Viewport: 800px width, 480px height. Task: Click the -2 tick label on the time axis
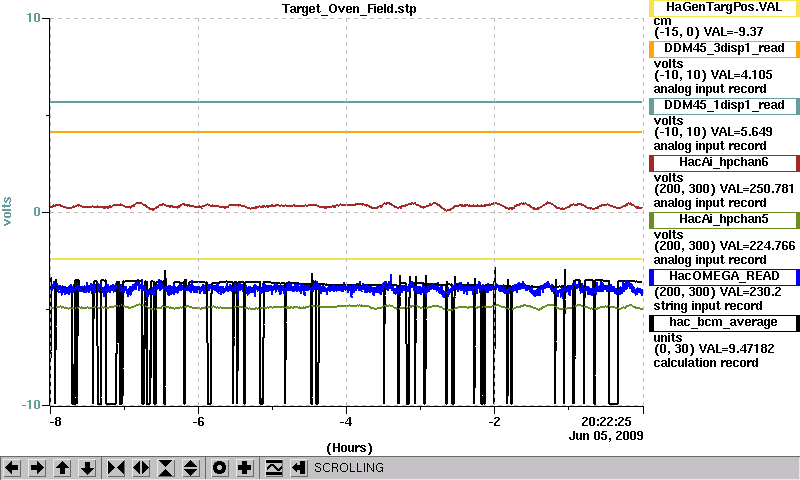[x=494, y=422]
